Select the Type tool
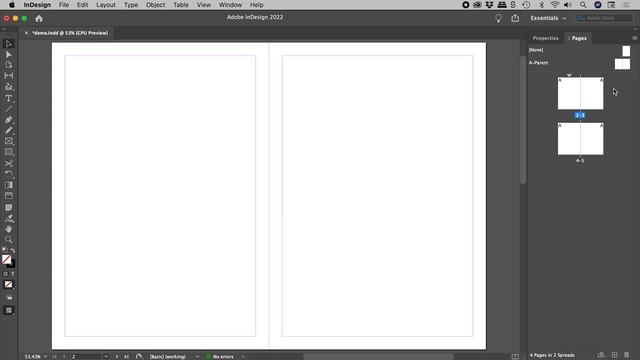640x360 pixels. (x=9, y=98)
